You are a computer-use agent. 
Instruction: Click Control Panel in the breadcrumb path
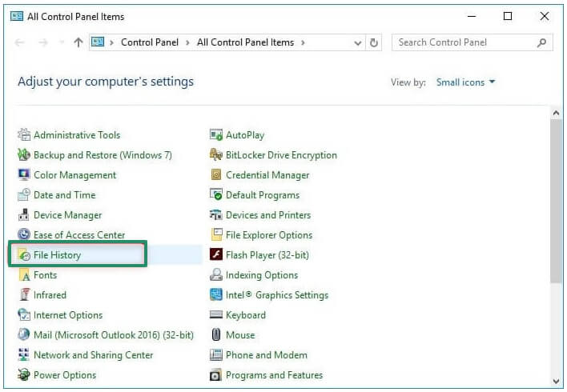tap(152, 43)
